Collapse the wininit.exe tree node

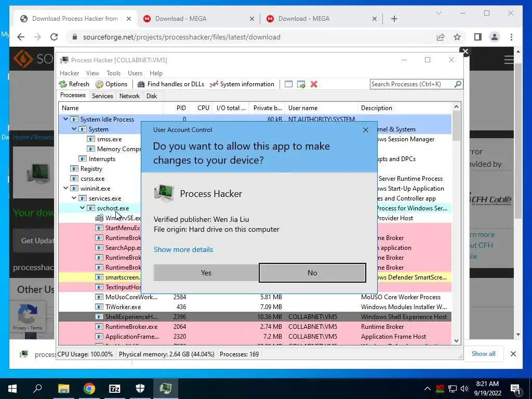point(65,188)
